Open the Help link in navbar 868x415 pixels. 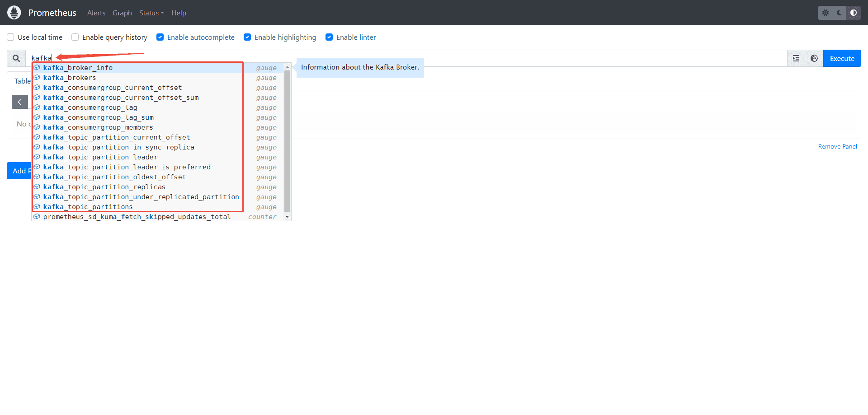tap(179, 13)
